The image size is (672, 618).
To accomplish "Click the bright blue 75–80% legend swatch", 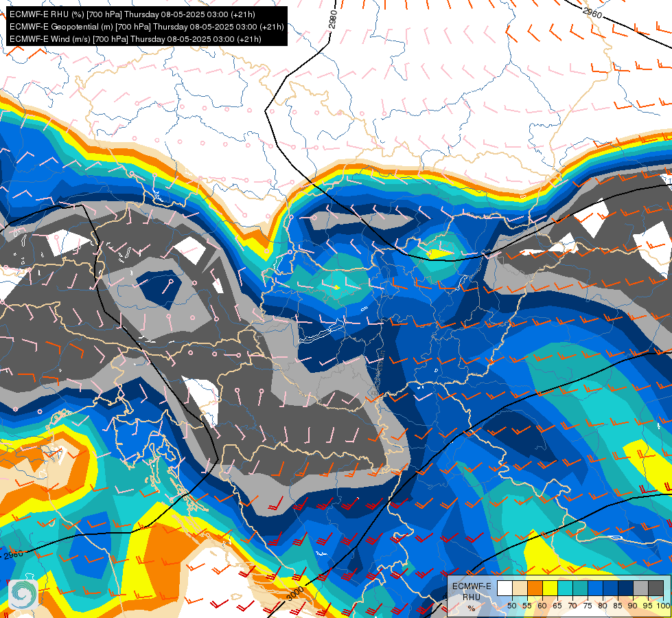I will pos(596,588).
